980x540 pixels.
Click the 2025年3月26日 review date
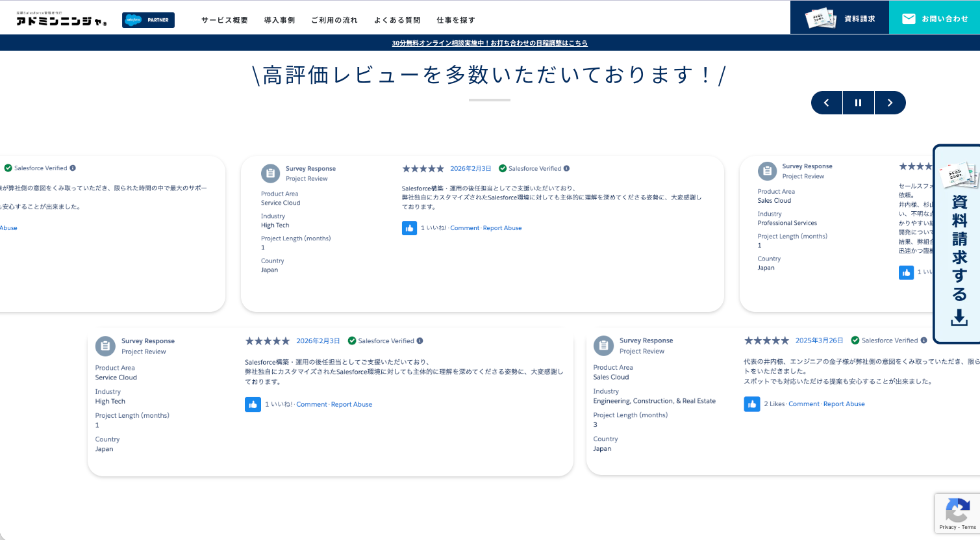click(x=819, y=341)
